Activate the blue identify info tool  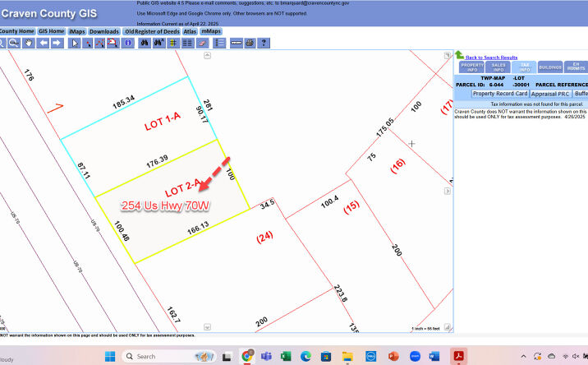tap(128, 43)
